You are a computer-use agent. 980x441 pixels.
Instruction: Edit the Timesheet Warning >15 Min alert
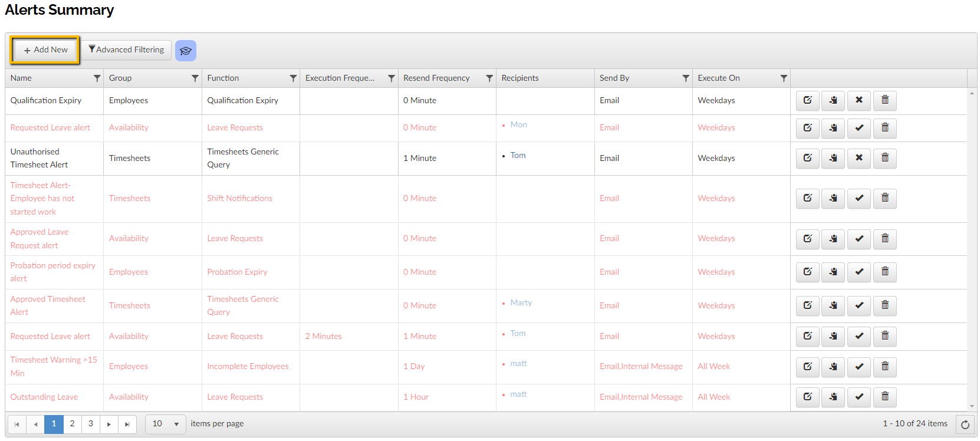[x=807, y=367]
